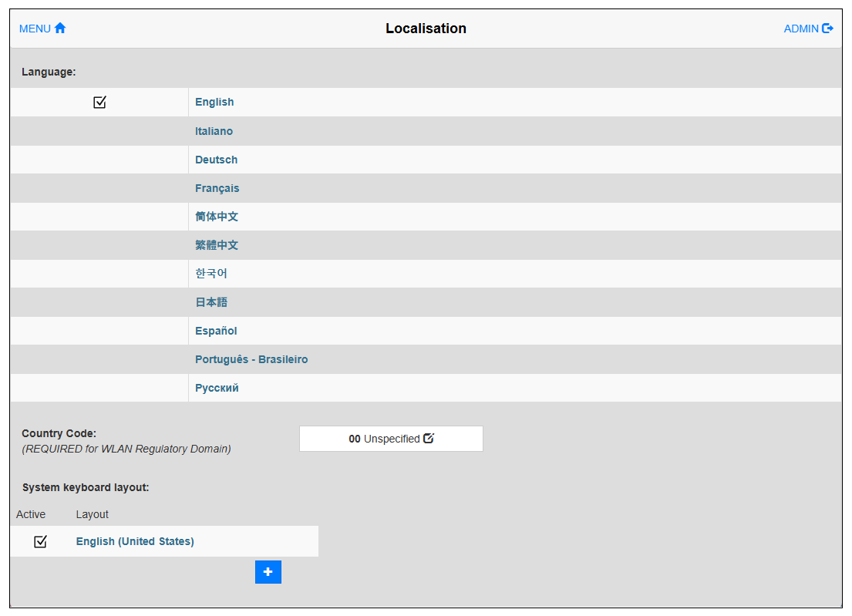Click the home icon next to MENU
The width and height of the screenshot is (852, 616).
(60, 29)
